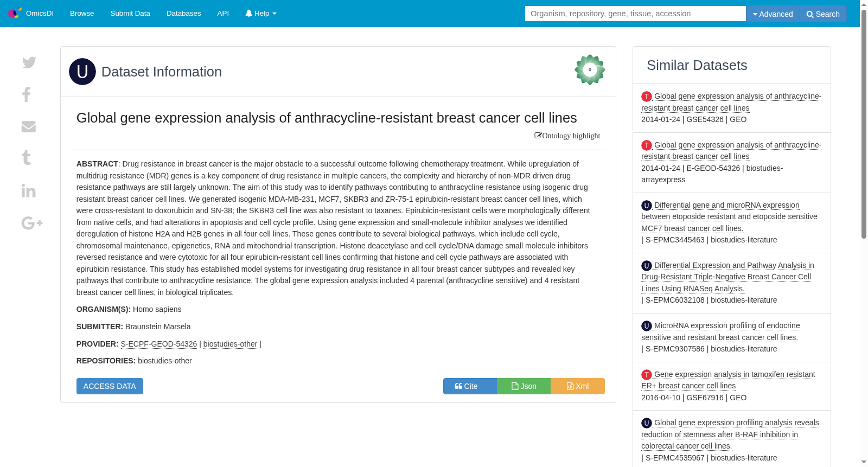Click the red T icon next to GSE54326 dataset
The height and width of the screenshot is (467, 868).
647,97
